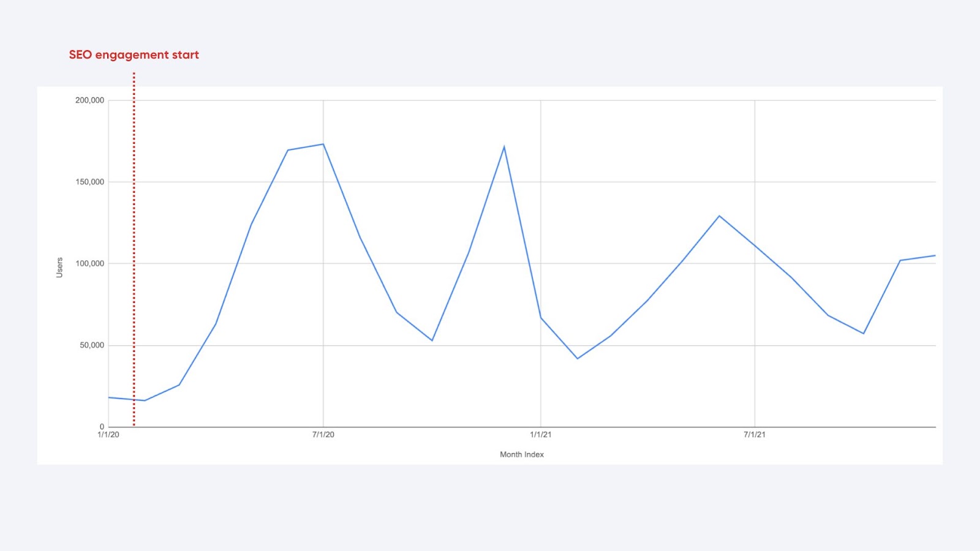
Task: Click the 200,000 y-axis label
Action: coord(89,100)
